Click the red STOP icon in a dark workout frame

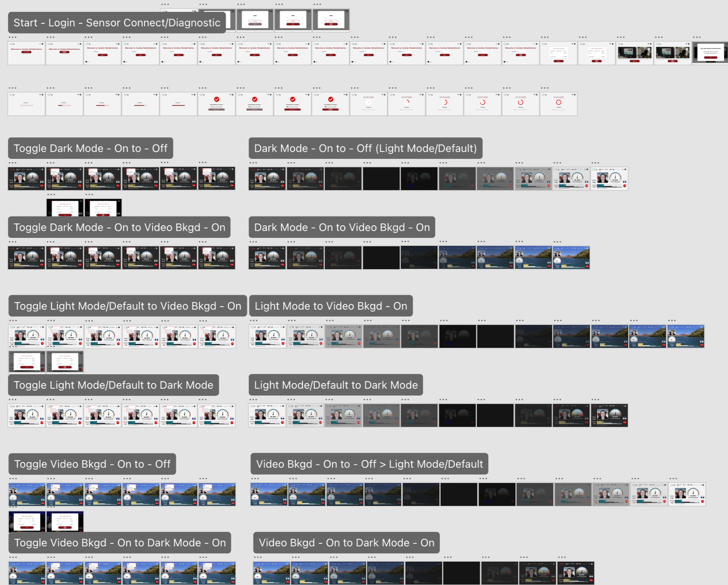pyautogui.click(x=282, y=186)
